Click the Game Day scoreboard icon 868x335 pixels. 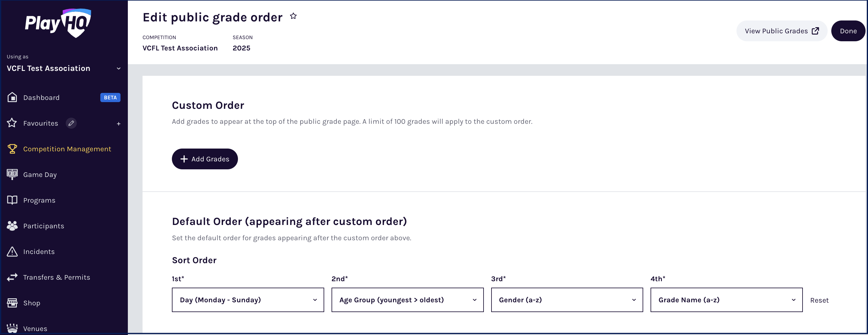point(12,174)
